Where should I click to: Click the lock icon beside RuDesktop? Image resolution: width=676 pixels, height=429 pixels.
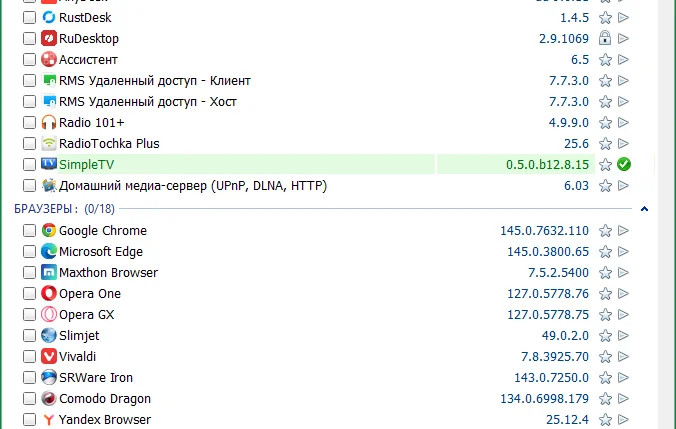tap(605, 39)
